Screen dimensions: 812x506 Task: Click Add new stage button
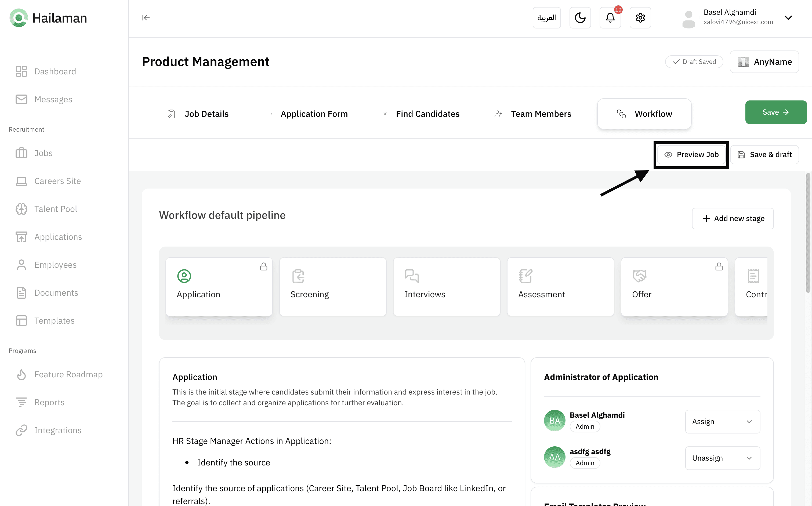pyautogui.click(x=732, y=219)
